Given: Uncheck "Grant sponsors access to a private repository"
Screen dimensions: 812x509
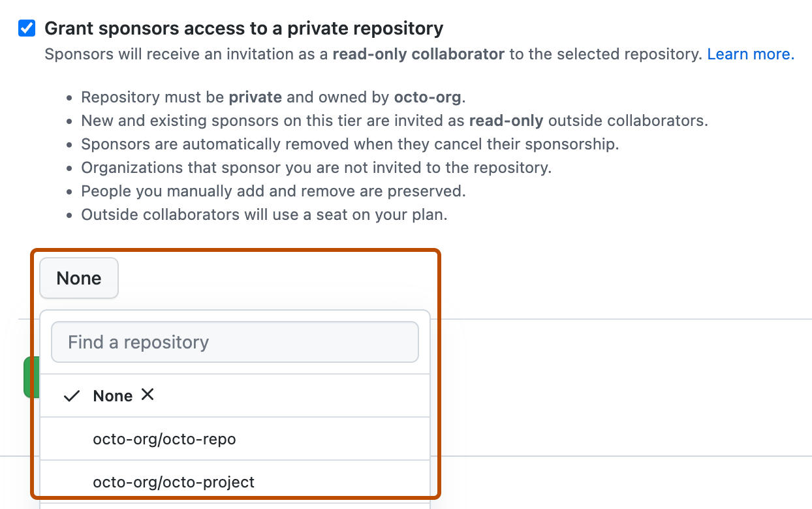Looking at the screenshot, I should point(26,27).
